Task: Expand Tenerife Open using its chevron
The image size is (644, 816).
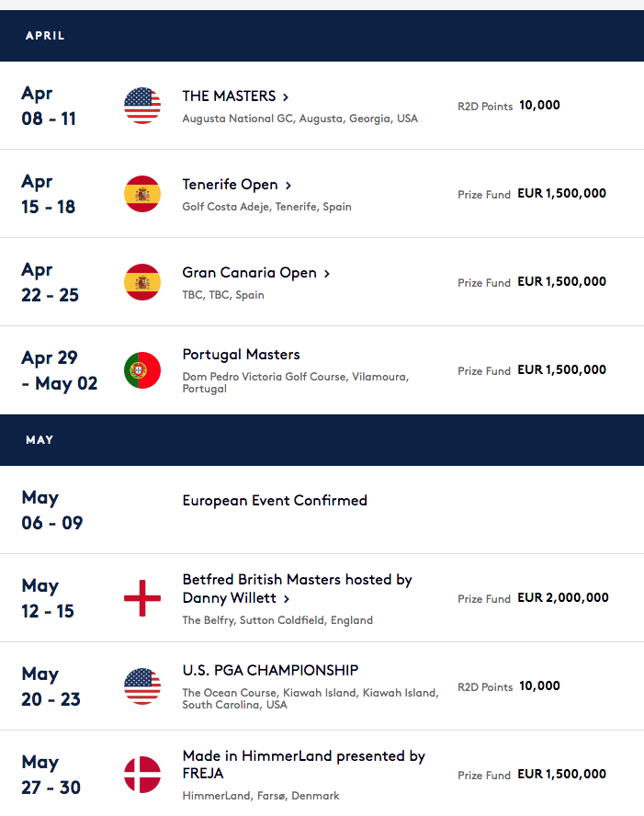Action: (288, 186)
